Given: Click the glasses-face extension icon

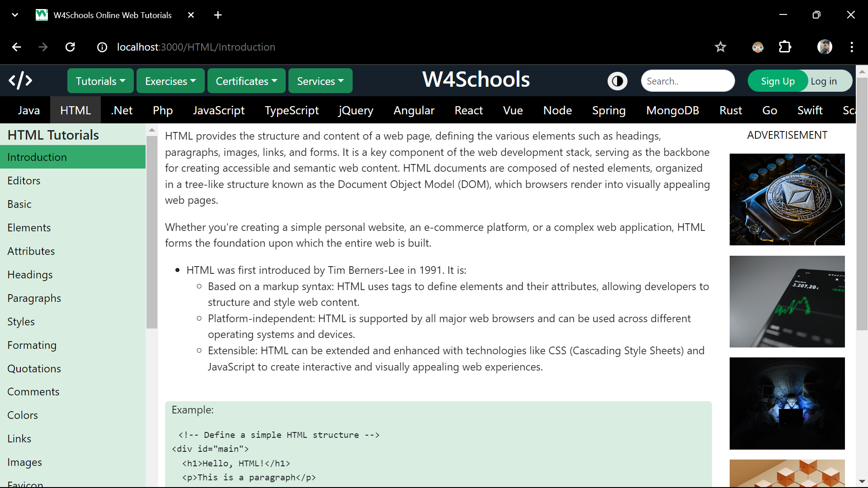Looking at the screenshot, I should (758, 47).
